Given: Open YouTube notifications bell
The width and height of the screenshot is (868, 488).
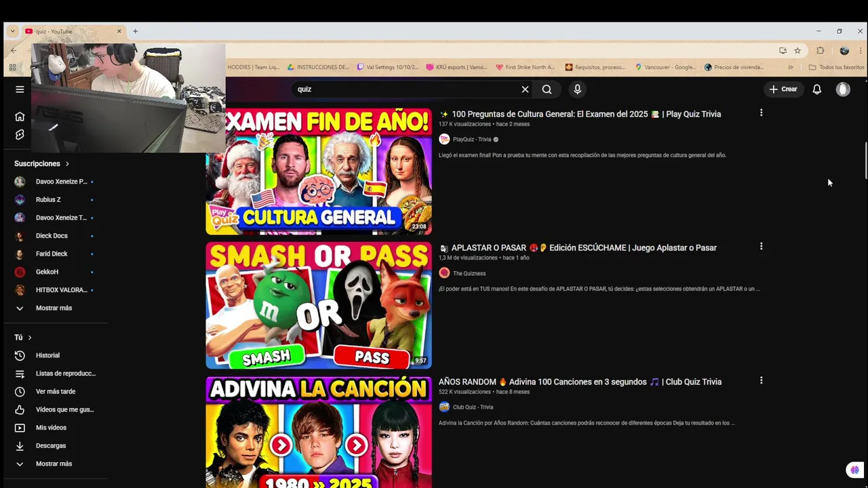Looking at the screenshot, I should [x=817, y=89].
